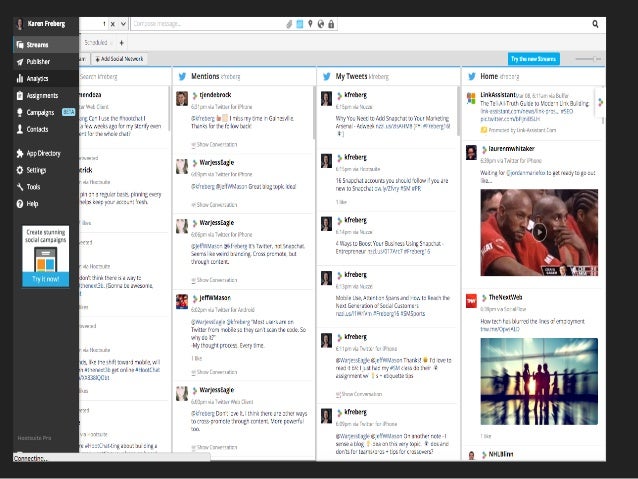Show Conversation under jeffWMason tweet
Screen dimensions: 638x479
tap(214, 372)
